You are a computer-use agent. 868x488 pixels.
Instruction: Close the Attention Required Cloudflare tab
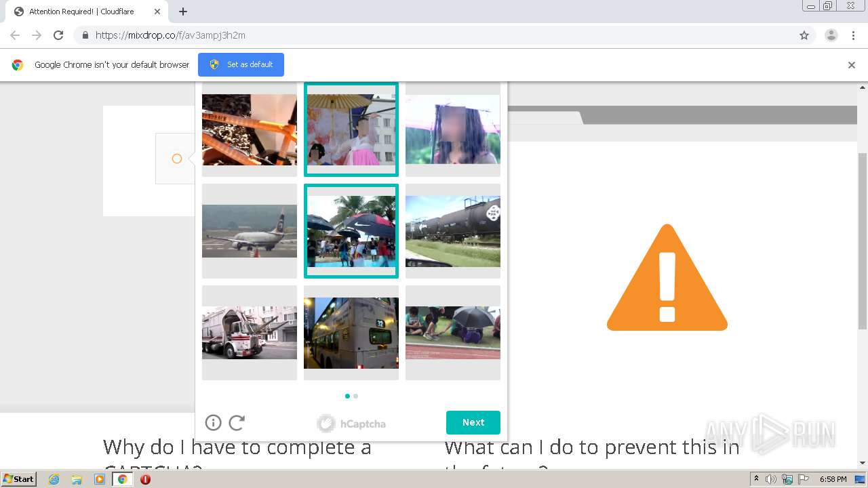click(157, 12)
